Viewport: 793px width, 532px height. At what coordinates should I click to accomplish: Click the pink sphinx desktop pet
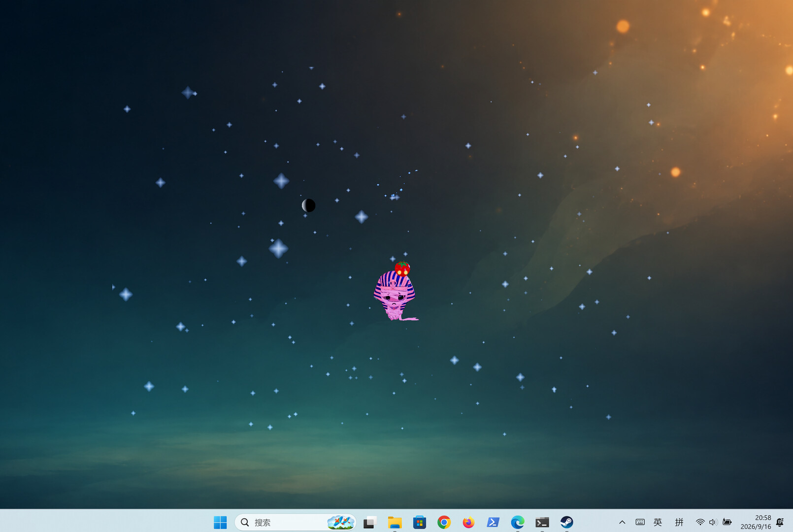(x=395, y=296)
